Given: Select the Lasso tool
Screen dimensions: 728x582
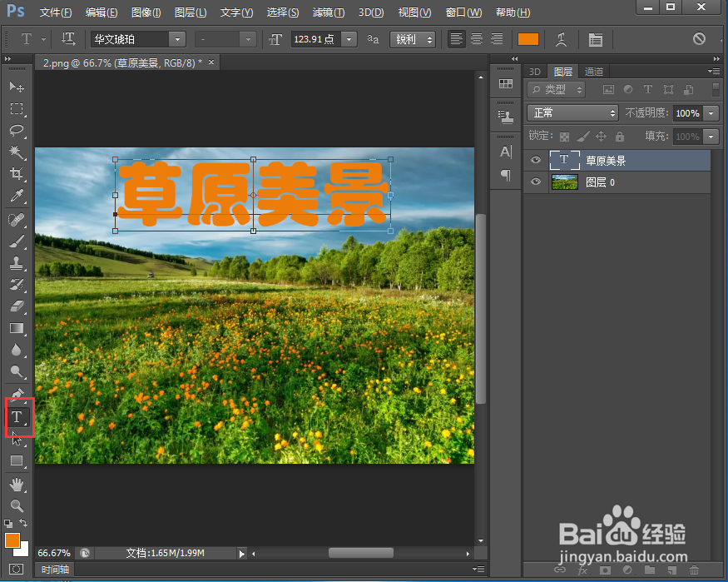Looking at the screenshot, I should [x=18, y=131].
